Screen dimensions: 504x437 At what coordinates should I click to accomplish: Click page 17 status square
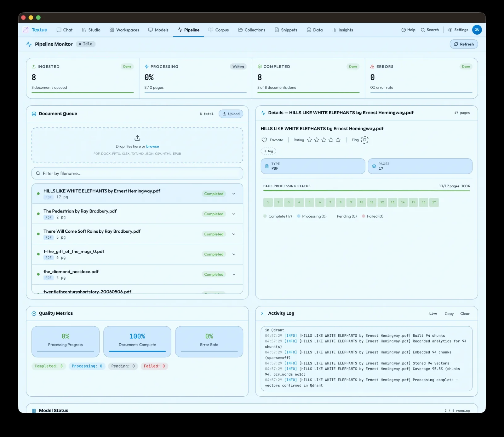[434, 202]
